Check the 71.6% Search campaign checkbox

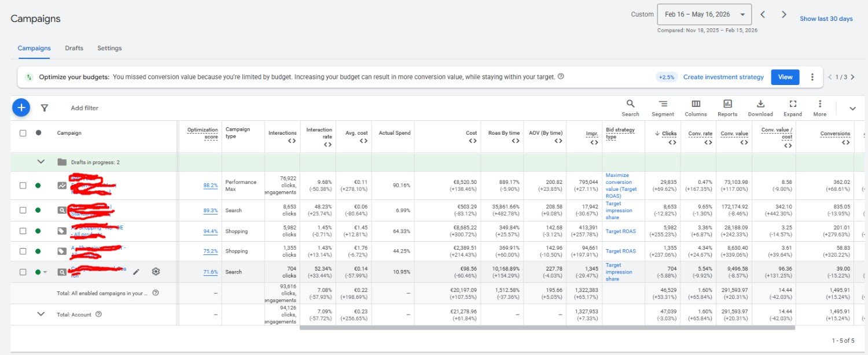(23, 272)
